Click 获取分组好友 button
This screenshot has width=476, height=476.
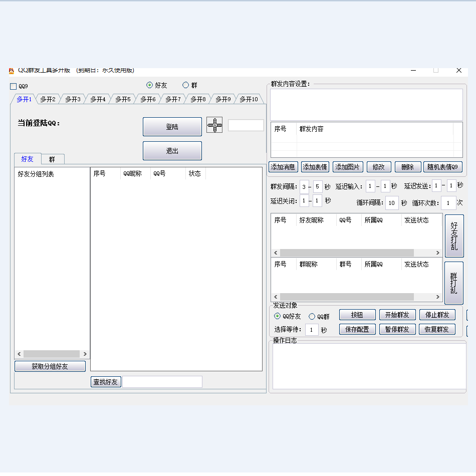pos(50,366)
